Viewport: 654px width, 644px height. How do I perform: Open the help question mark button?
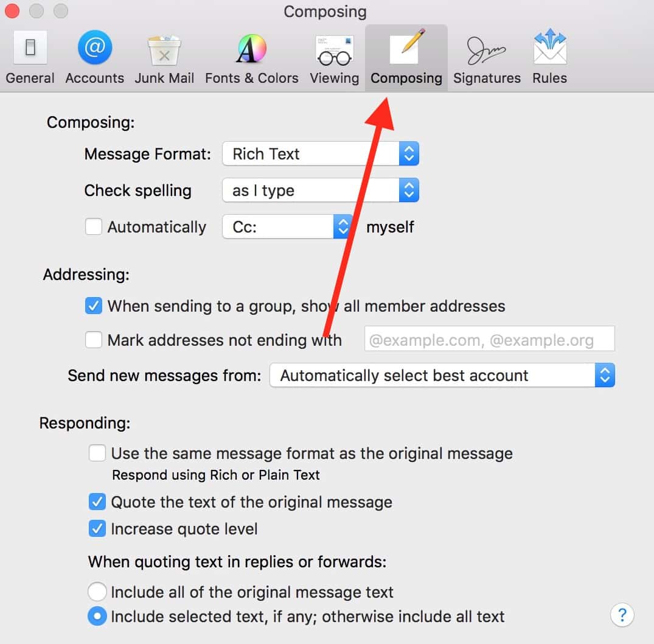pyautogui.click(x=622, y=615)
